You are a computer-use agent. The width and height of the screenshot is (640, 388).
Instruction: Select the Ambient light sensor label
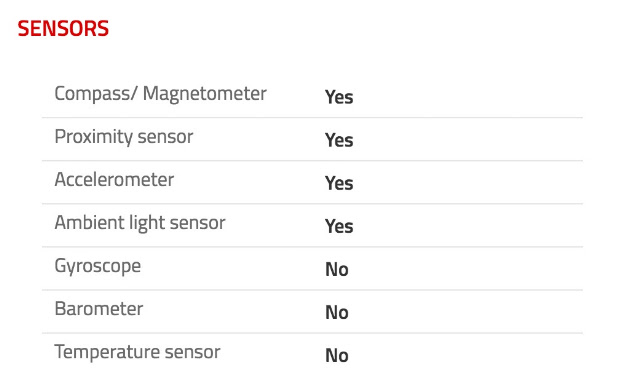pyautogui.click(x=140, y=223)
